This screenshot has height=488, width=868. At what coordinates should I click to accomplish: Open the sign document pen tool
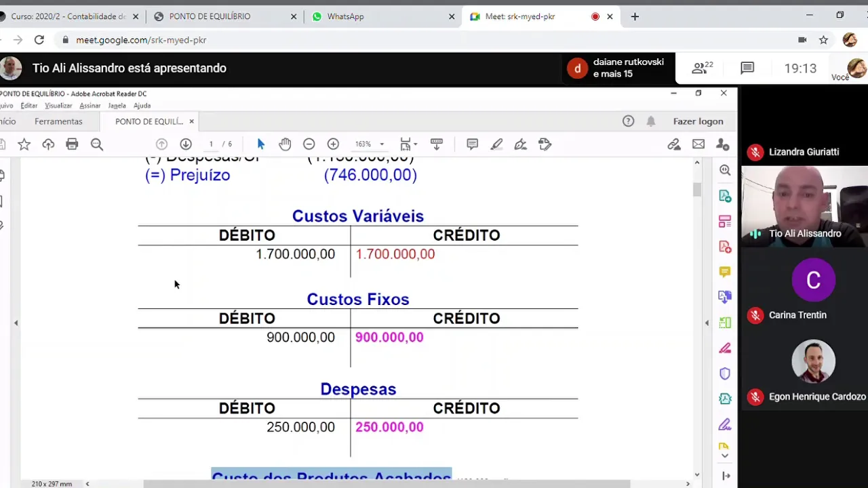[520, 144]
